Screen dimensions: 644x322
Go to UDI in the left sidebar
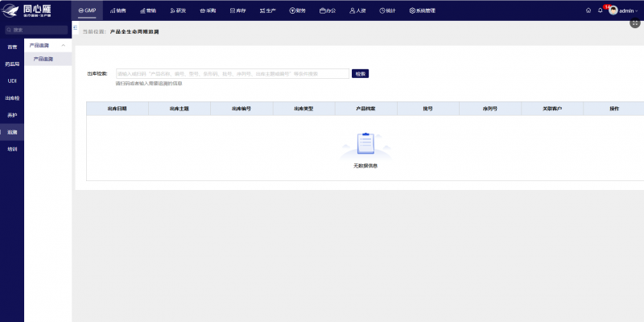click(12, 81)
